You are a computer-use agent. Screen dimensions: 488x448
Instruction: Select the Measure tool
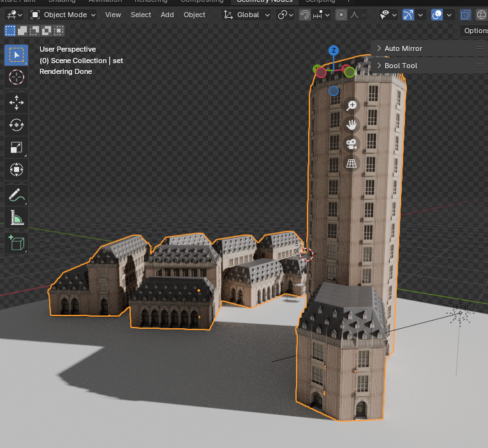tap(17, 219)
